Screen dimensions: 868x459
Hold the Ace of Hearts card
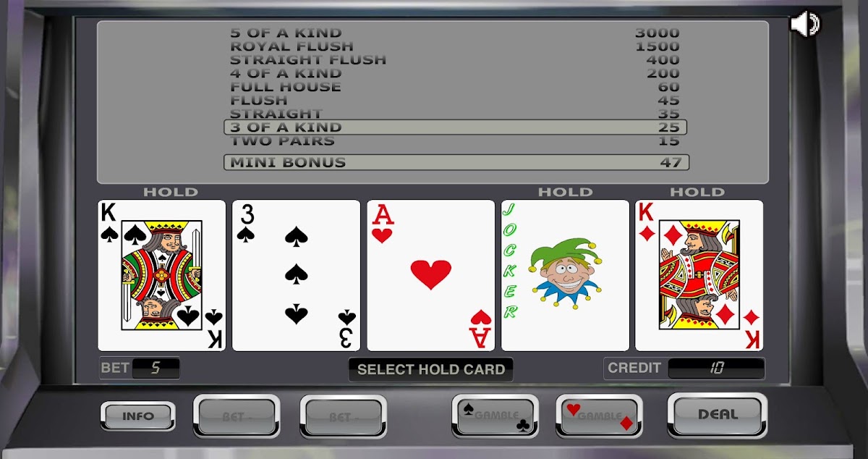tap(431, 276)
